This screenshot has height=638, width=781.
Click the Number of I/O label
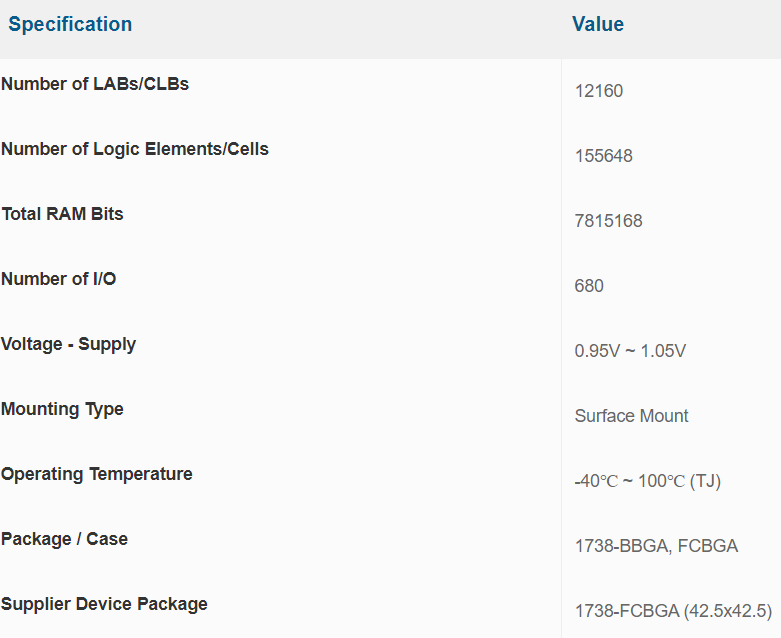[x=59, y=279]
